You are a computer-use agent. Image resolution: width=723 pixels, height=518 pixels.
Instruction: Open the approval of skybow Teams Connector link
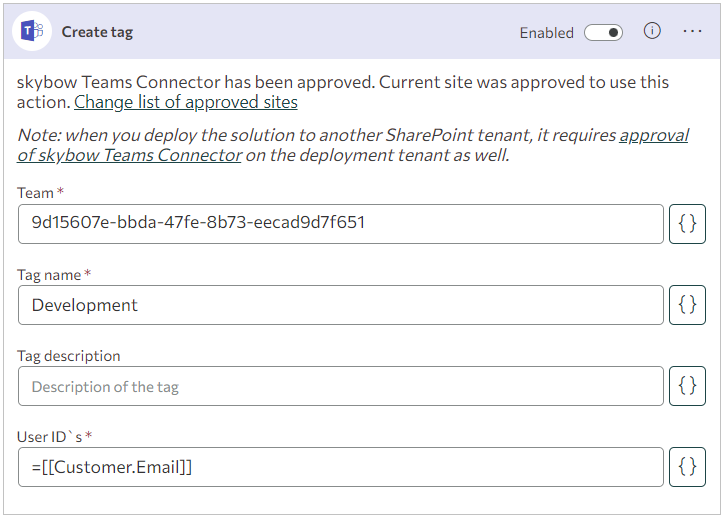click(353, 145)
